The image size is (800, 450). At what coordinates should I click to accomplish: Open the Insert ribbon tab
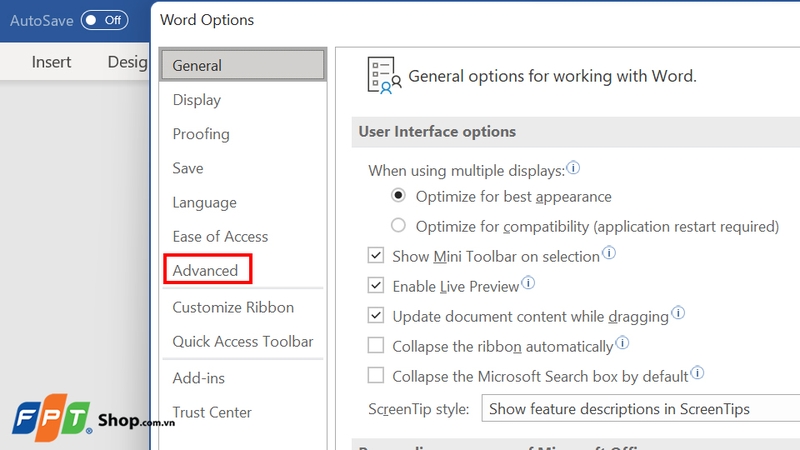51,62
